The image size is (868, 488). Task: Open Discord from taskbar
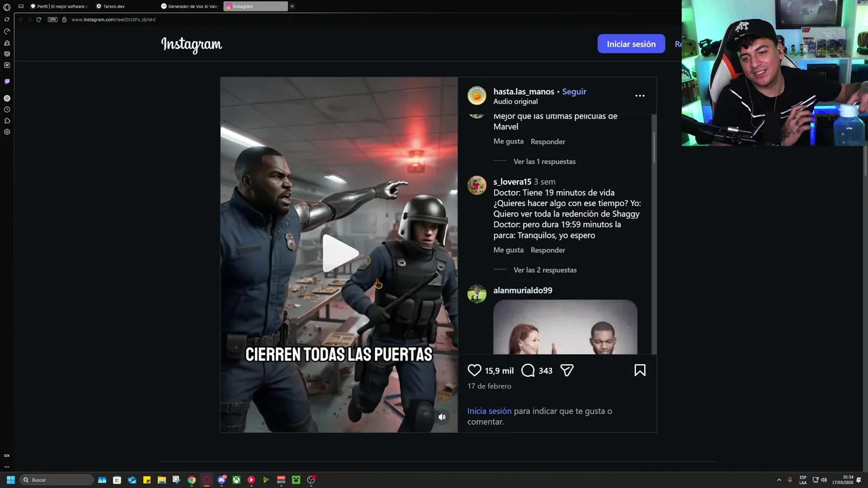point(221,480)
